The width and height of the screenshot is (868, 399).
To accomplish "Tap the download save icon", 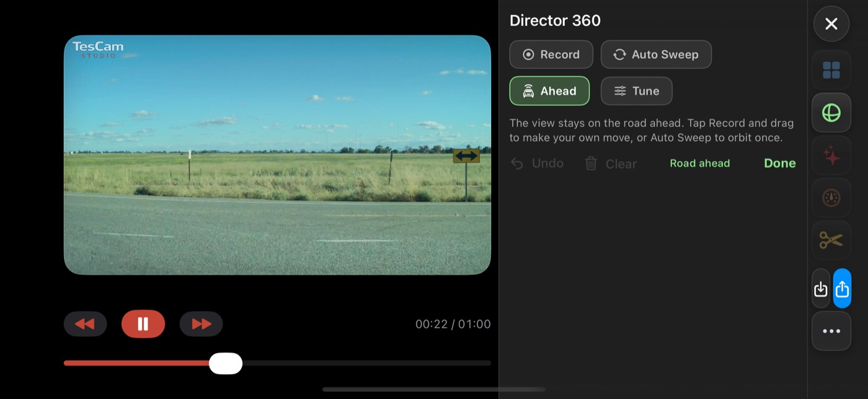I will [821, 289].
